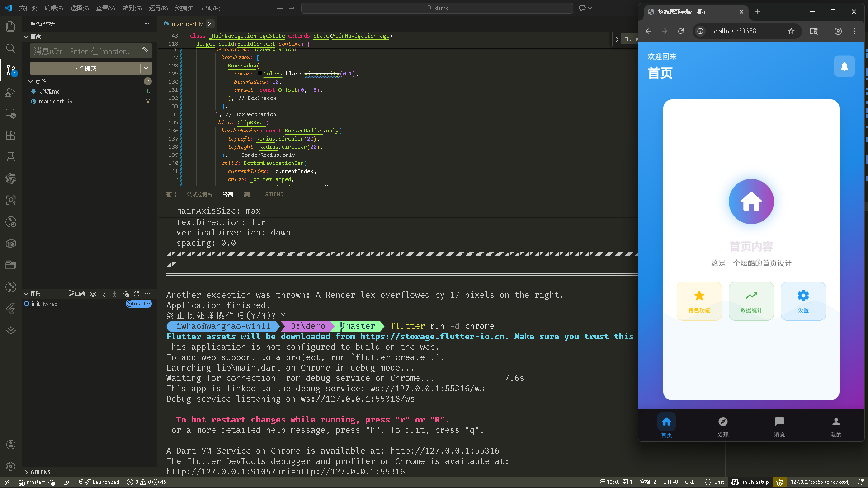Open Run and Debug view icon
868x488 pixels.
11,92
